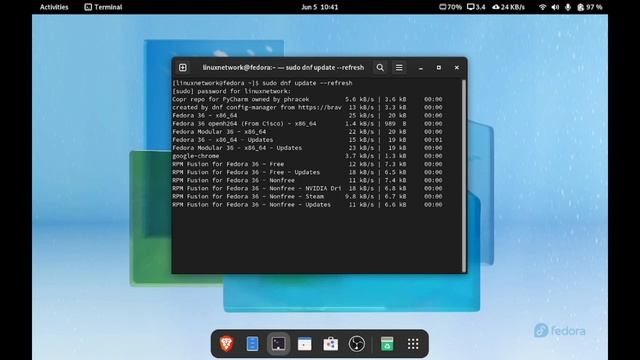Open the terminal hamburger menu
Viewport: 640px width, 360px height.
[399, 67]
